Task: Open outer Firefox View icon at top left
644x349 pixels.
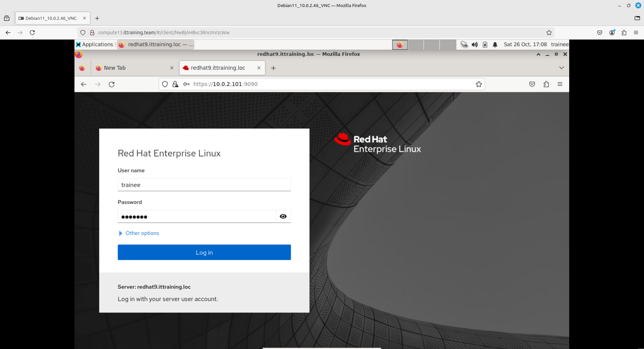Action: click(7, 18)
